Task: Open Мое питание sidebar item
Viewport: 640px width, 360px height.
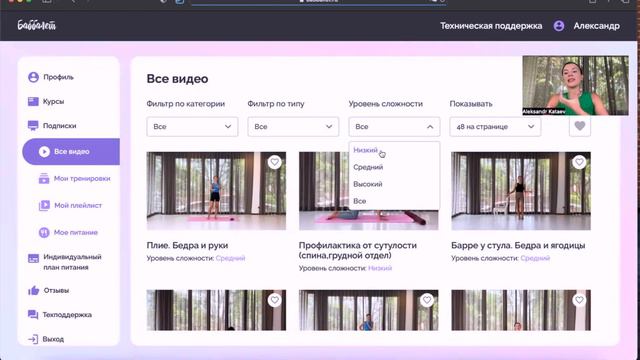Action: 76,232
